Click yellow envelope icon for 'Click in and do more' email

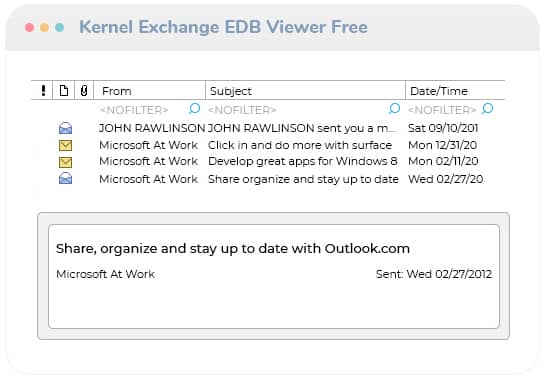[65, 145]
